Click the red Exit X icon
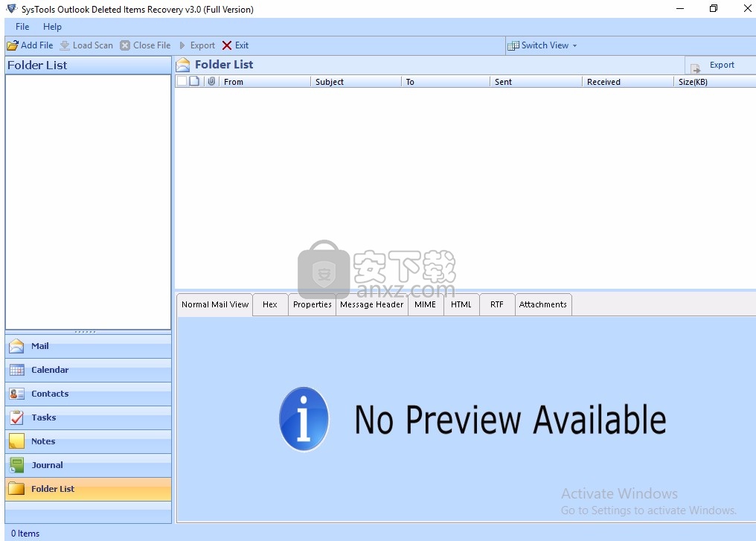Screen dimensions: 756x541 tap(227, 45)
